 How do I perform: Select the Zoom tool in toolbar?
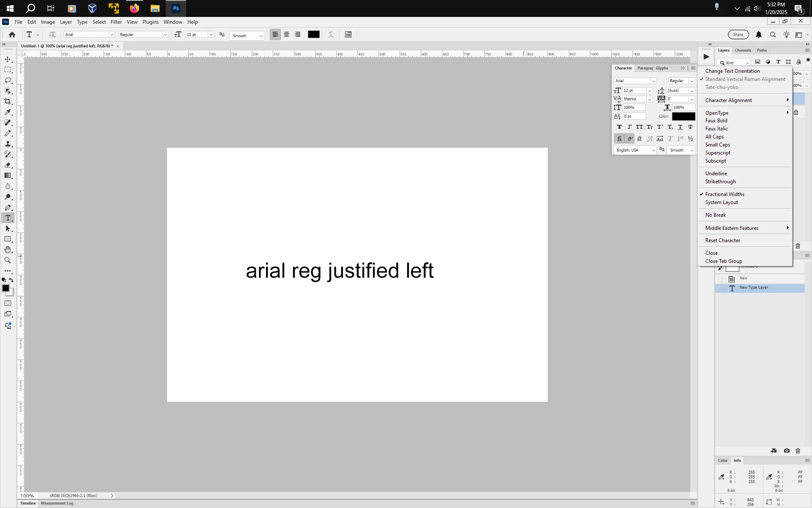pyautogui.click(x=8, y=260)
